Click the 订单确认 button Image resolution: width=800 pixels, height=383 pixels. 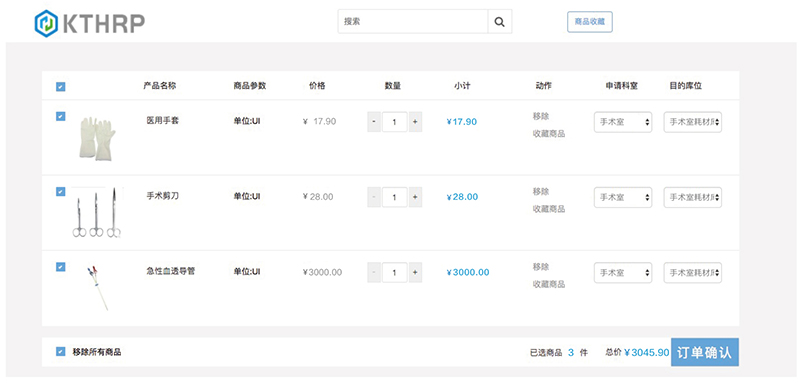tap(705, 352)
